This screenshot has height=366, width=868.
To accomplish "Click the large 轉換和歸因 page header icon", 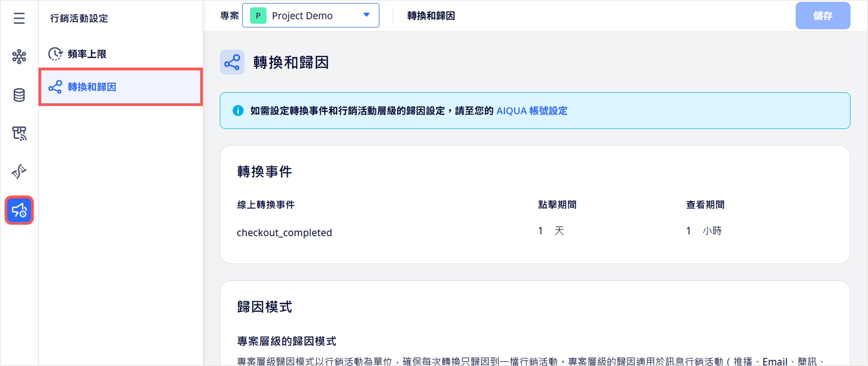I will pos(232,62).
